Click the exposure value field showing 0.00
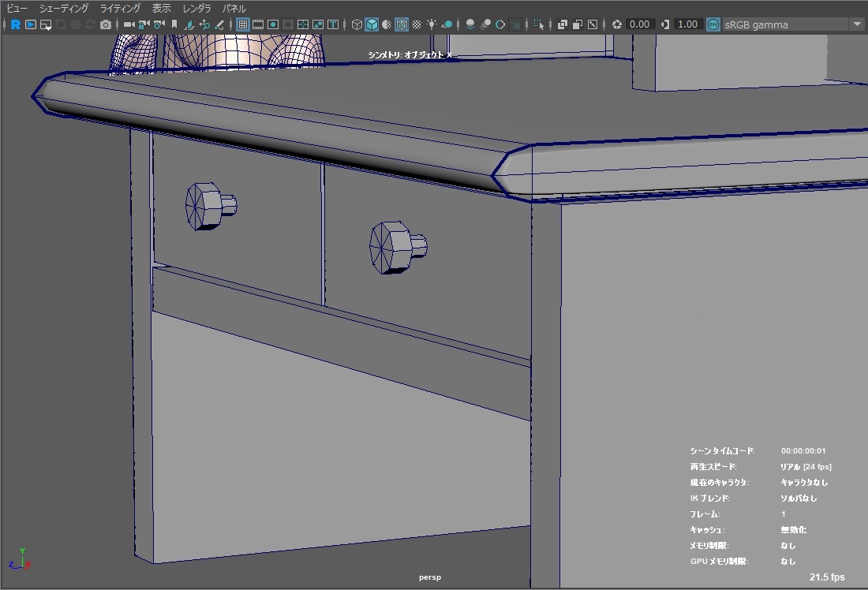This screenshot has width=868, height=590. click(x=638, y=24)
